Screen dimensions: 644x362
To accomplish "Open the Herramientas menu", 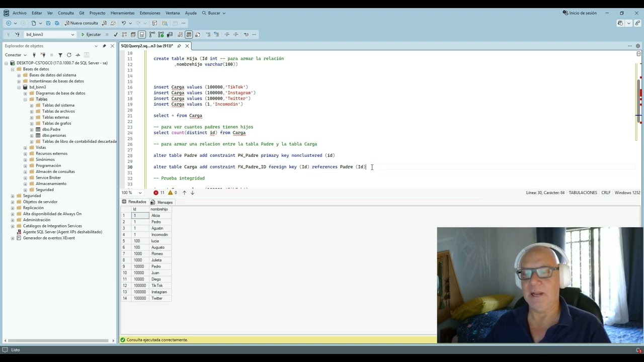I will click(x=122, y=13).
